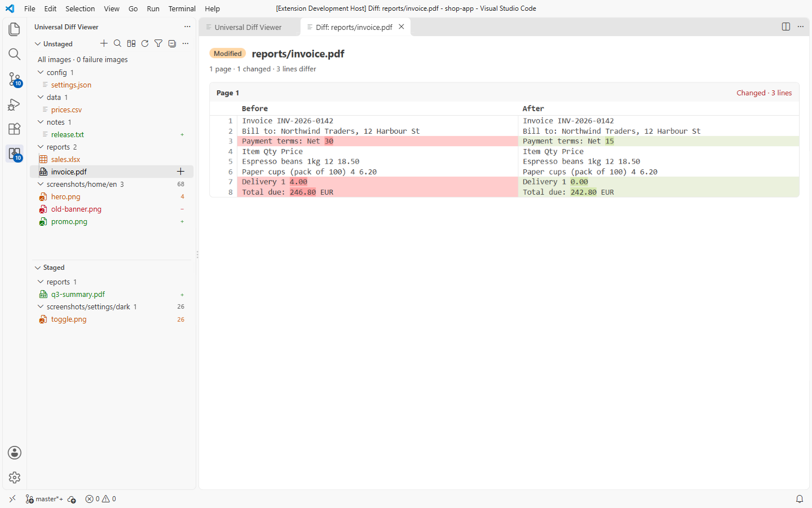Screen dimensions: 812x508
Task: Click the errors and warnings status item
Action: [x=101, y=499]
